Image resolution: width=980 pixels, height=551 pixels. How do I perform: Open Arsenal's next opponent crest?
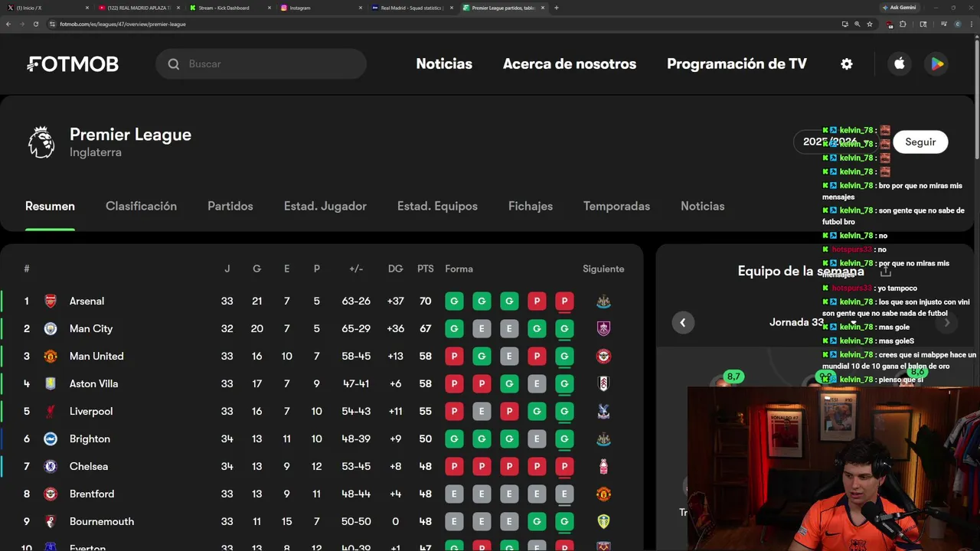603,302
